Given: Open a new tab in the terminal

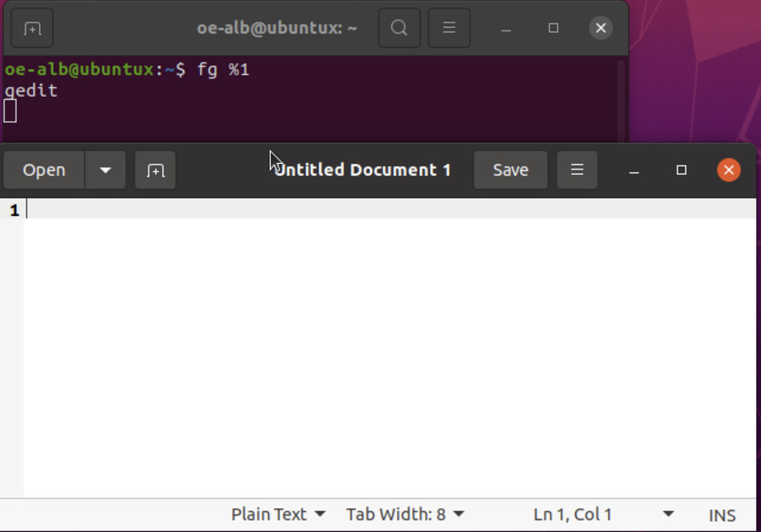Looking at the screenshot, I should click(32, 29).
